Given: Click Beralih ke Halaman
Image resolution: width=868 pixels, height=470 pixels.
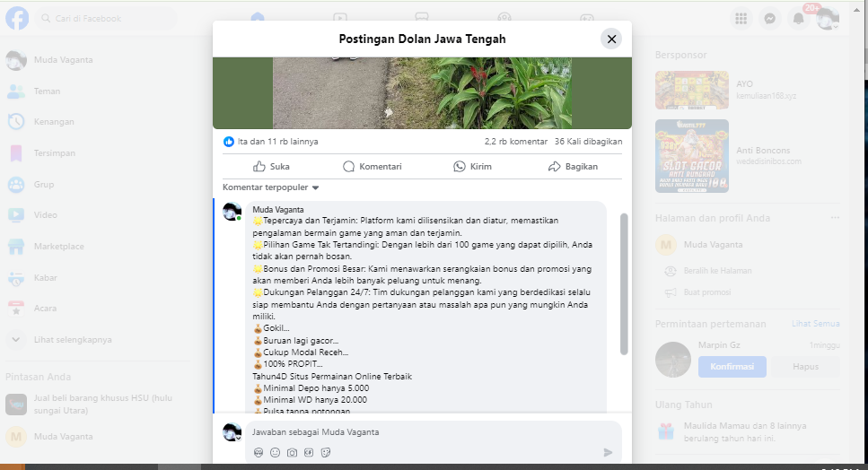Looking at the screenshot, I should [717, 271].
